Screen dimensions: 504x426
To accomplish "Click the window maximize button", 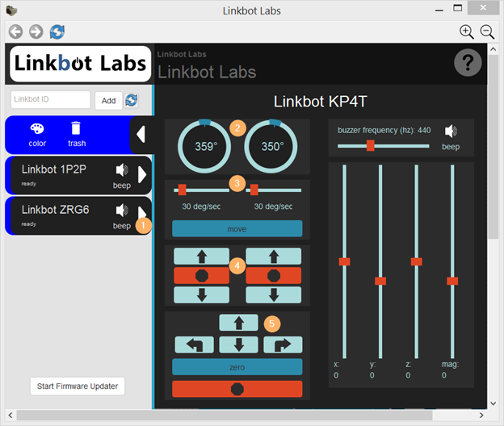I will [x=457, y=8].
